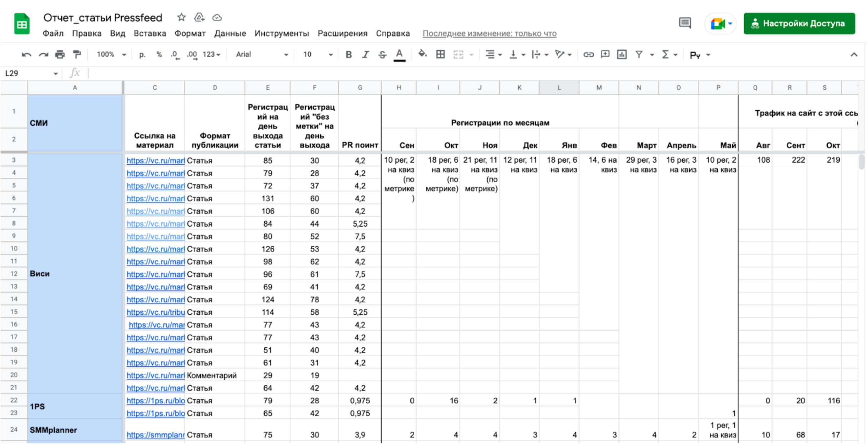Image resolution: width=868 pixels, height=444 pixels.
Task: Click into the formula bar
Action: pyautogui.click(x=475, y=73)
